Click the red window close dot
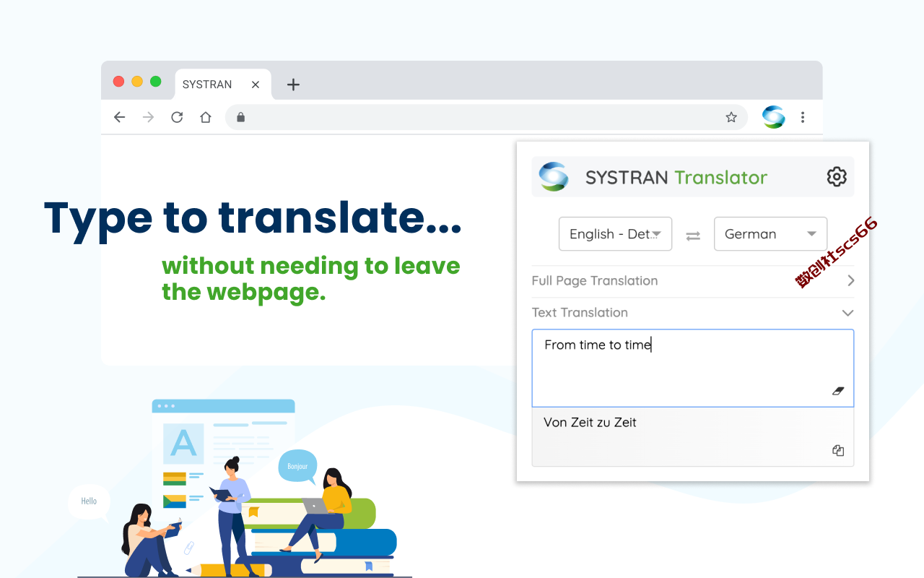 (x=119, y=82)
